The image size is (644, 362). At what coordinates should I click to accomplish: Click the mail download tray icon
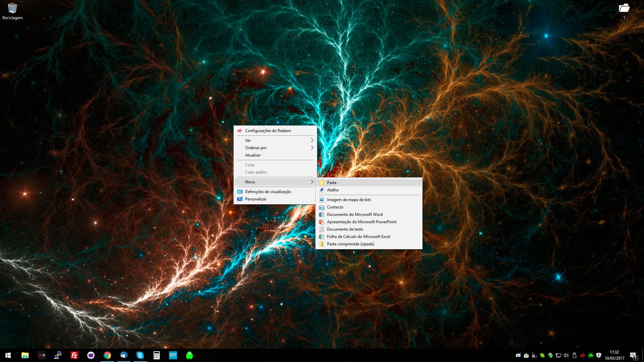tap(526, 355)
